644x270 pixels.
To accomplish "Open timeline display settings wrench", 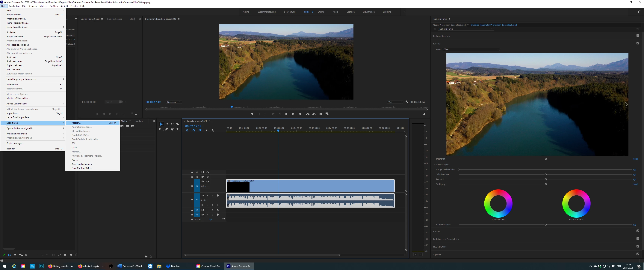I will click(x=213, y=130).
